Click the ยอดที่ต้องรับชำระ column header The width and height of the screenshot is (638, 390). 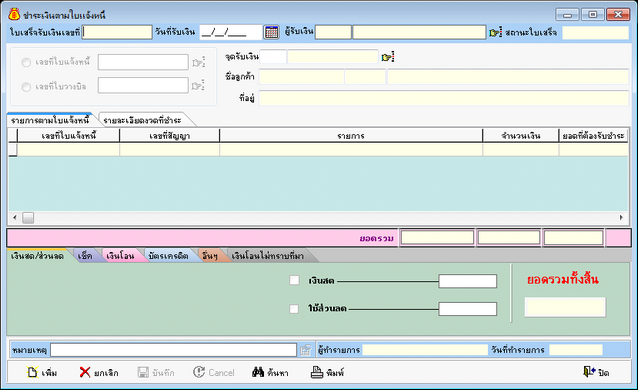tap(594, 136)
